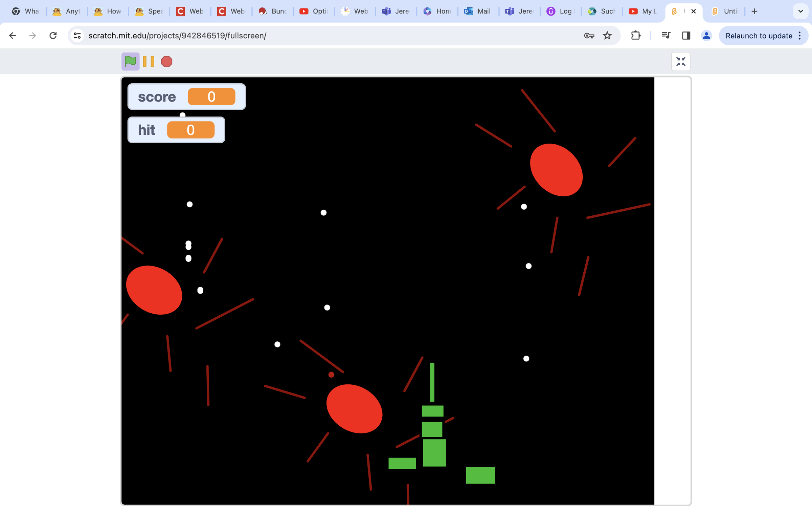Image resolution: width=812 pixels, height=508 pixels.
Task: Click the pause button in the Scratch toolbar
Action: [148, 61]
